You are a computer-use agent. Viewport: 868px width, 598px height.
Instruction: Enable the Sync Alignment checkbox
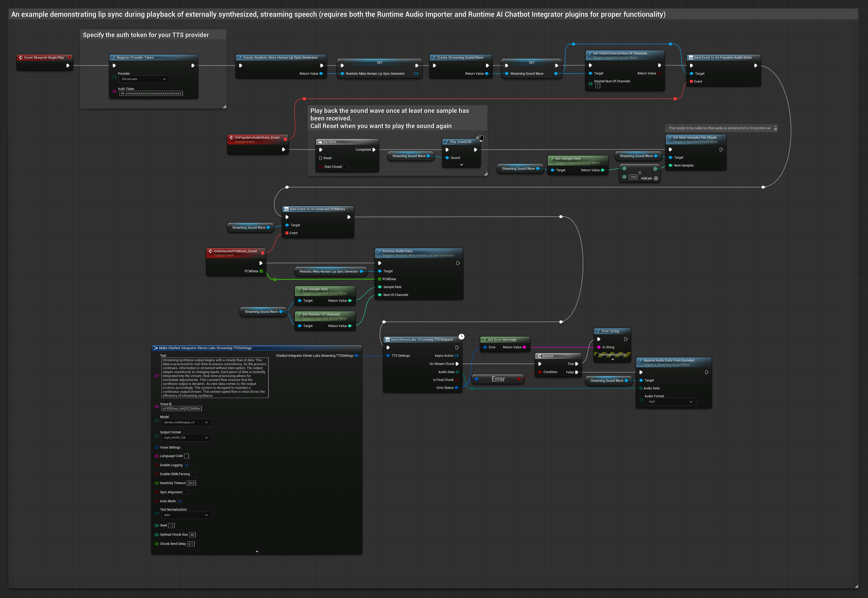tap(186, 492)
